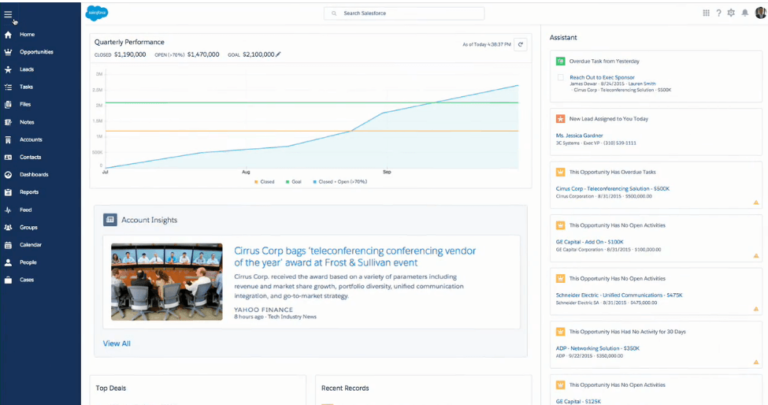Image resolution: width=768 pixels, height=405 pixels.
Task: Open Calendar in the navigation menu
Action: 30,245
